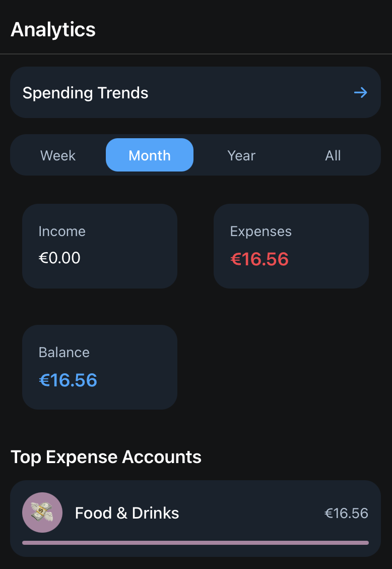Click the blue €16.56 balance amount

pyautogui.click(x=68, y=380)
